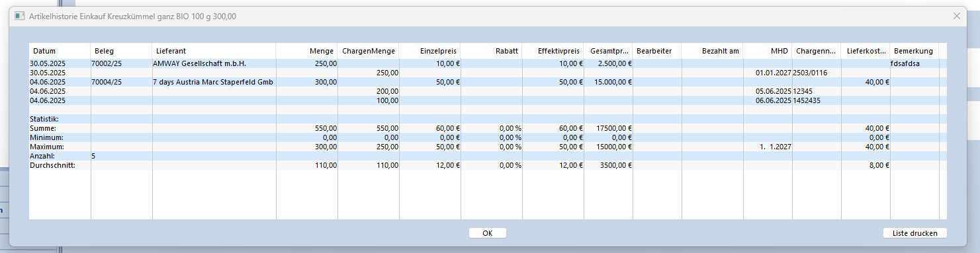The height and width of the screenshot is (253, 980).
Task: Click the MHD cell 06.06.2025
Action: [768, 100]
